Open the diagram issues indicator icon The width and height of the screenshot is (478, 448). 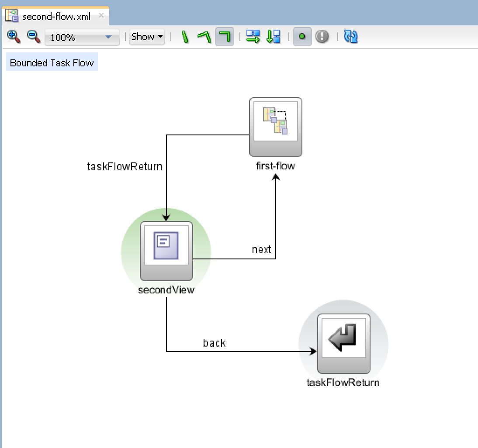pyautogui.click(x=322, y=37)
